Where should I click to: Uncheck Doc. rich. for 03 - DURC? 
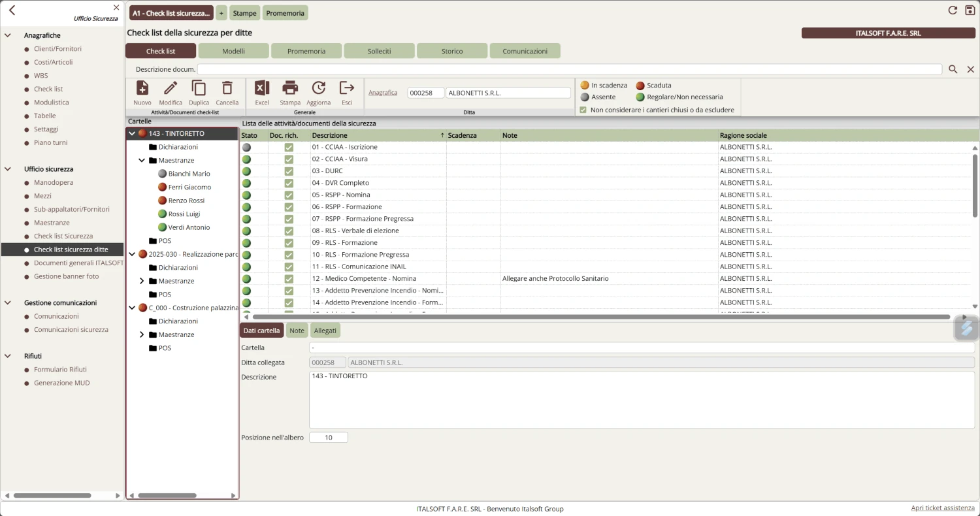click(289, 171)
